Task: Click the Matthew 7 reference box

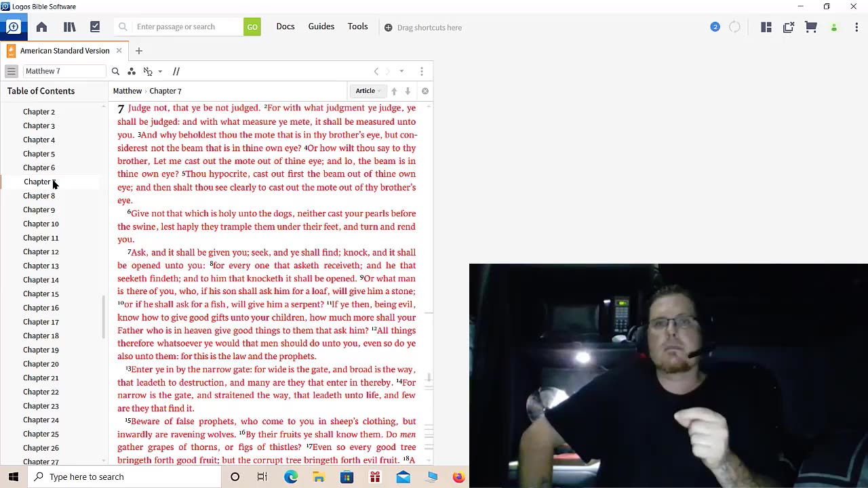Action: click(x=64, y=71)
